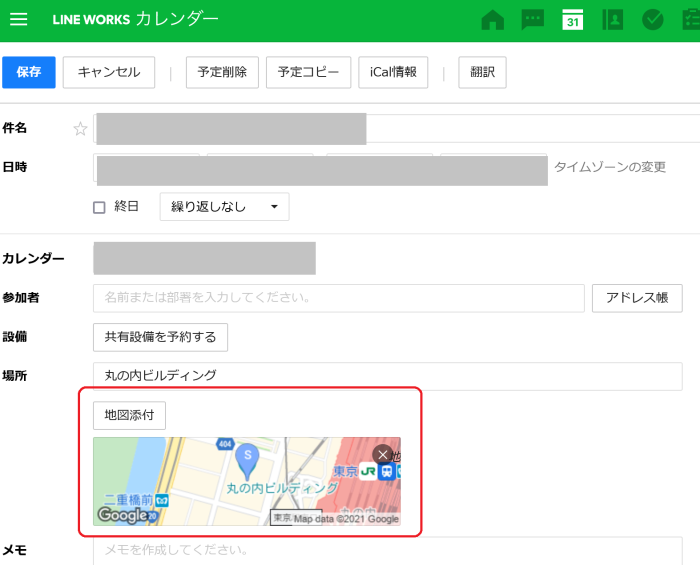Click the attached map thumbnail
Viewport: 700px width, 565px height.
pos(247,481)
